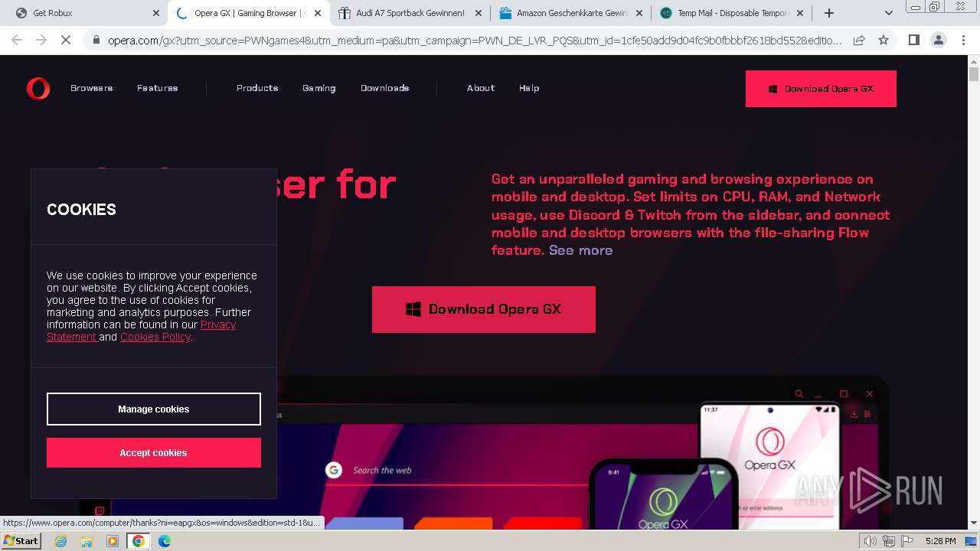Bookmark this page with the star icon

pyautogui.click(x=884, y=40)
